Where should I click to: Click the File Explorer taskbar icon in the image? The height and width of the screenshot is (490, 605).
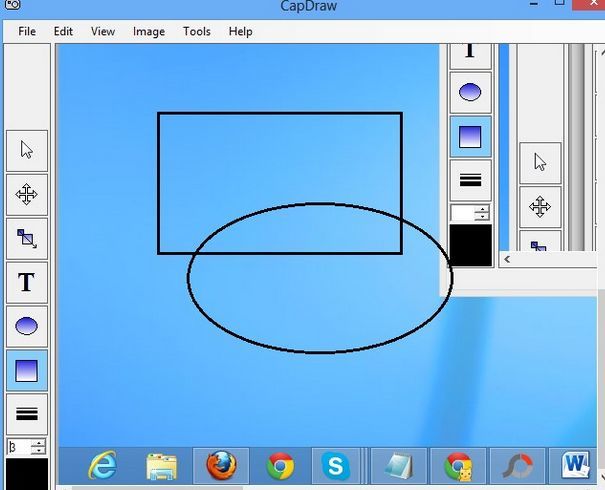coord(162,466)
